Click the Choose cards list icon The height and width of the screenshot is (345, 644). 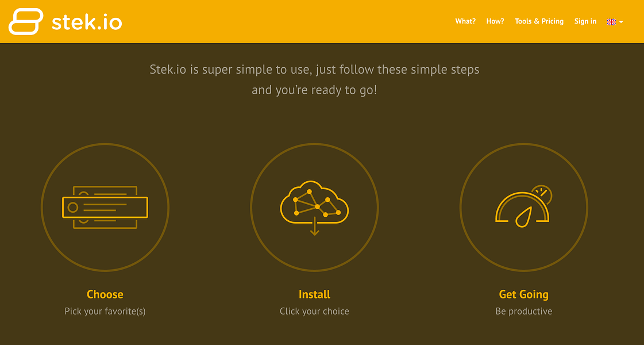point(105,207)
